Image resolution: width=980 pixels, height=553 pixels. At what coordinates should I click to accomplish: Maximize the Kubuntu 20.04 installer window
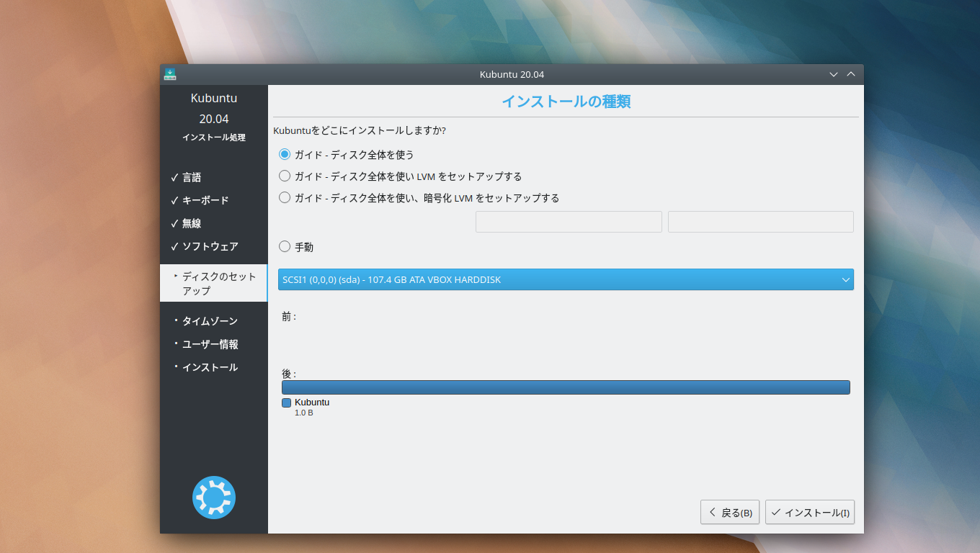point(851,74)
